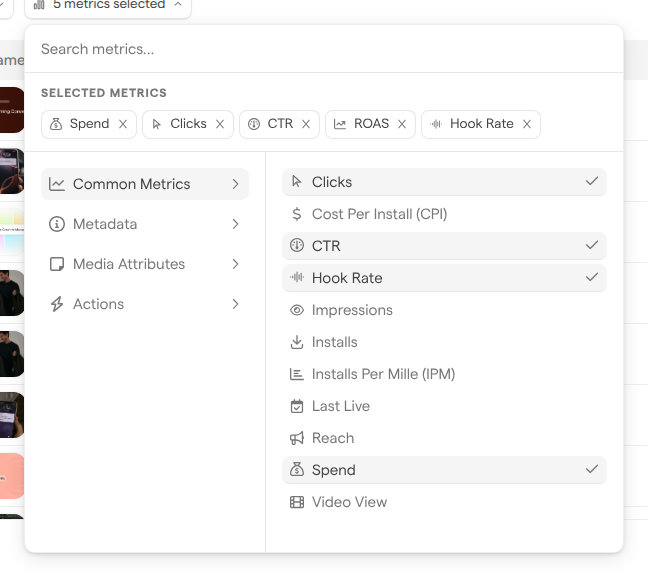Click the chart icon in ROAS chip
648x576 pixels.
(x=340, y=124)
